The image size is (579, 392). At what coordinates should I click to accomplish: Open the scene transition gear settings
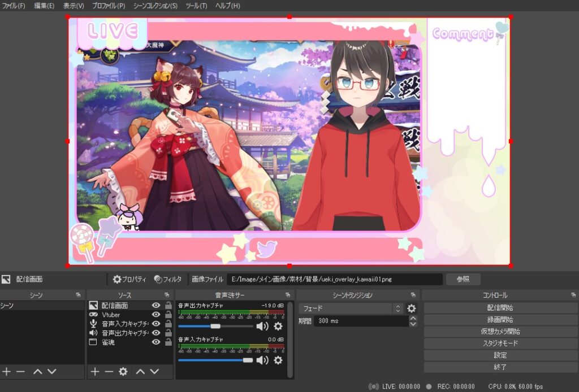[411, 308]
